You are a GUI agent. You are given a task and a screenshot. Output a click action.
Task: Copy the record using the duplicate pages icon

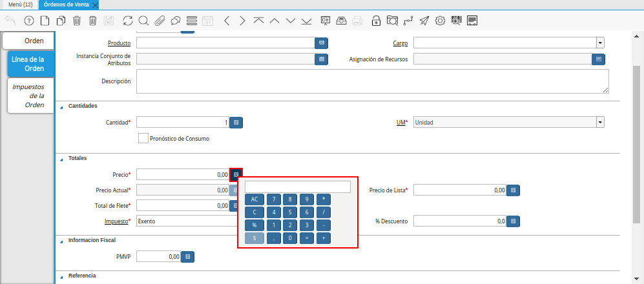61,21
